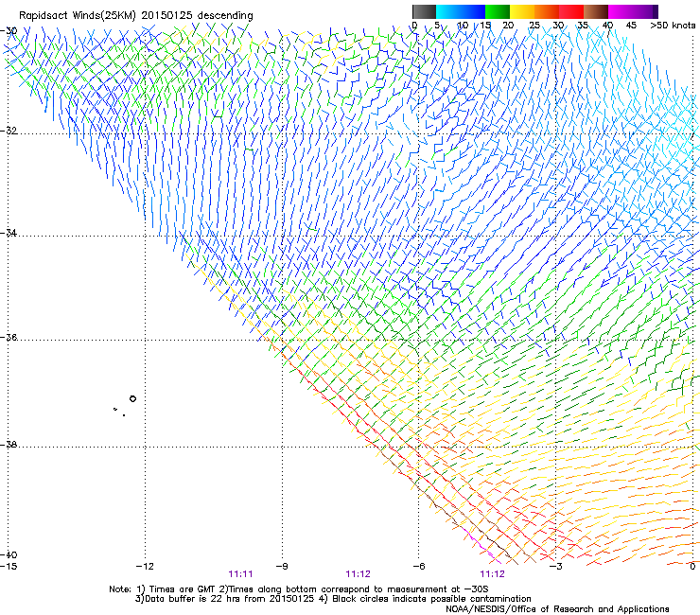The height and width of the screenshot is (615, 700).
Task: Click the '-12' longitude axis label
Action: 145,566
